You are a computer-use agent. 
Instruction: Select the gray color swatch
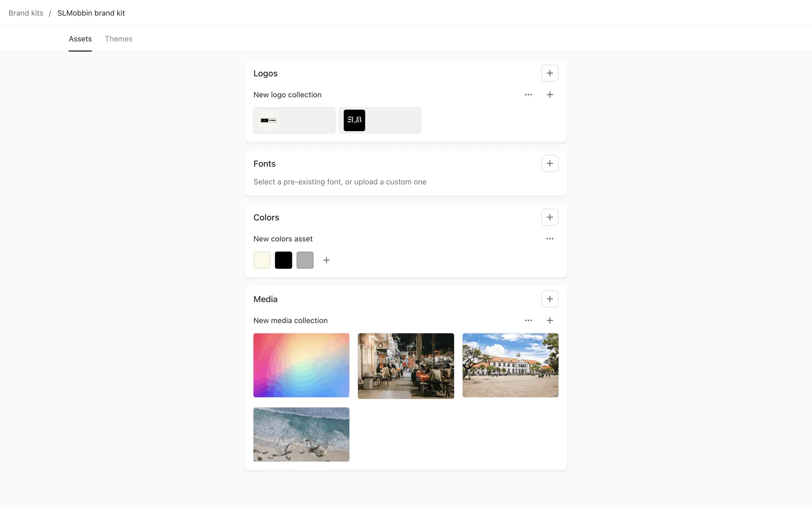[x=305, y=260]
